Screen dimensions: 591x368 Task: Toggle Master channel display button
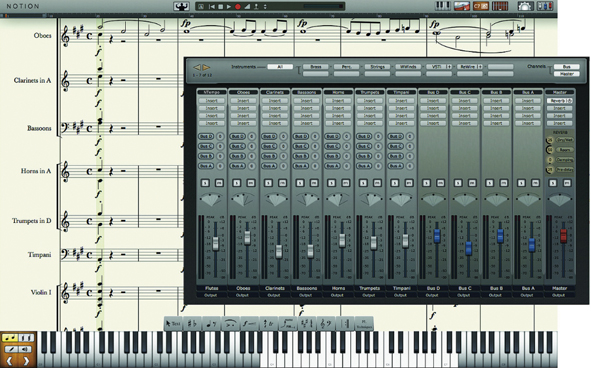pyautogui.click(x=567, y=74)
